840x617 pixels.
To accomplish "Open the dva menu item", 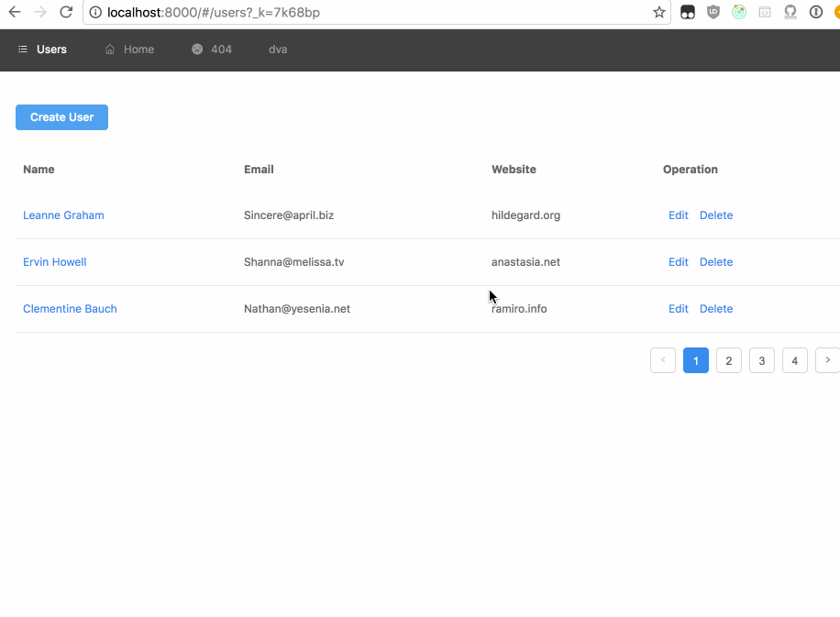I will click(278, 50).
